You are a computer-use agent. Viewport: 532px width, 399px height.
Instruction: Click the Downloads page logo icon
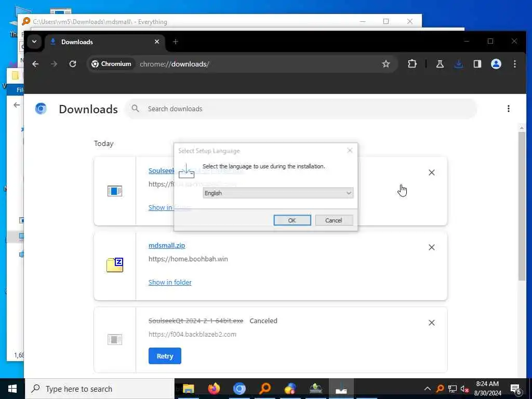41,109
